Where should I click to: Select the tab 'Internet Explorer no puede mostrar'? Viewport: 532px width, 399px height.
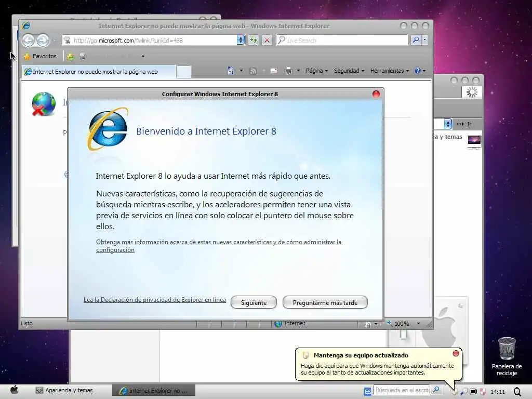click(99, 72)
